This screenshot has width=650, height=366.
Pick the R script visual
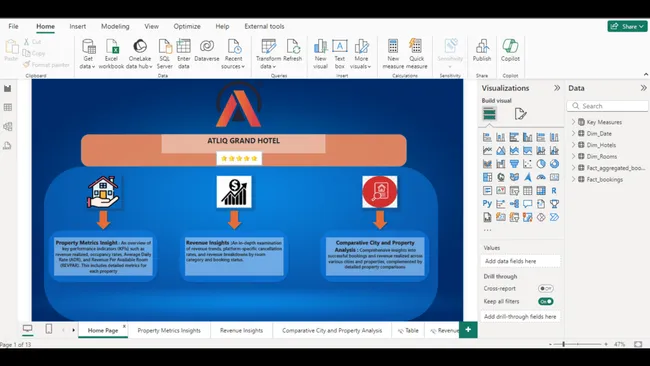tap(554, 190)
